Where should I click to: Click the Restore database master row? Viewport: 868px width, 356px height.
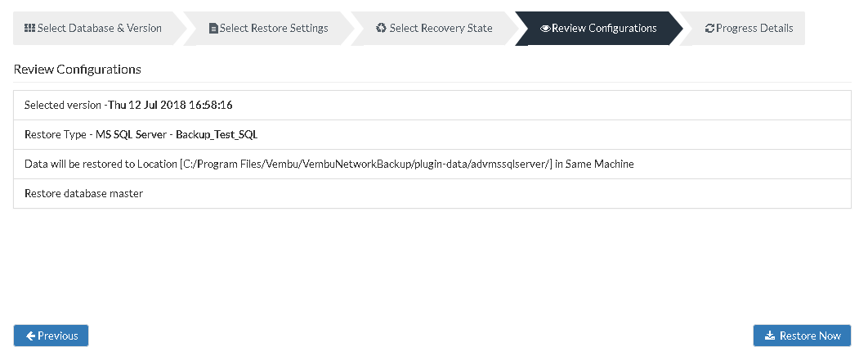[x=432, y=193]
